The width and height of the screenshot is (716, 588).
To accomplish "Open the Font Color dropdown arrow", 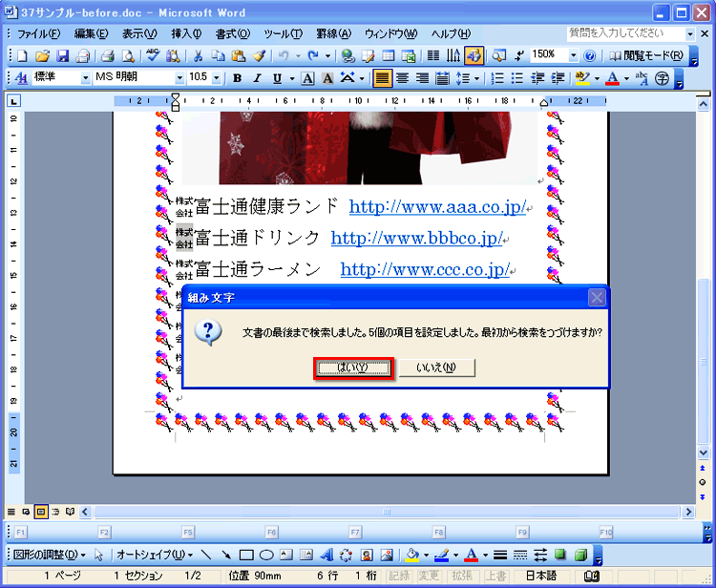I will [626, 78].
